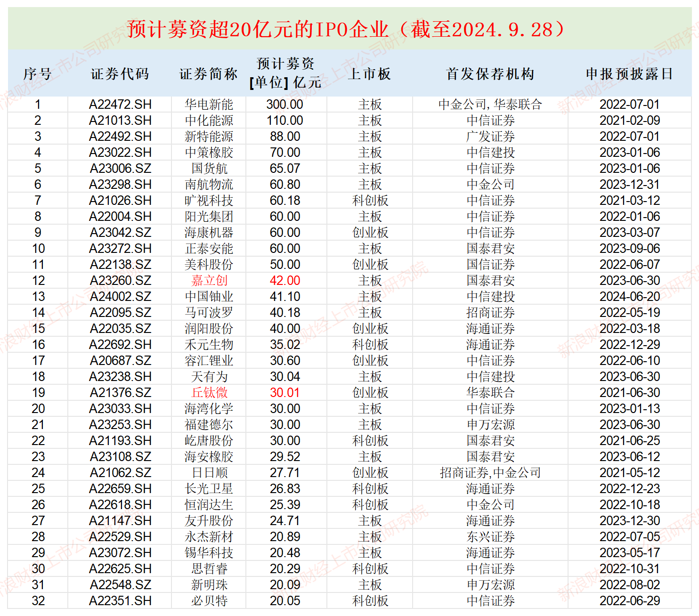The width and height of the screenshot is (699, 616).
Task: Click company name 中国铀业
Action: click(209, 297)
